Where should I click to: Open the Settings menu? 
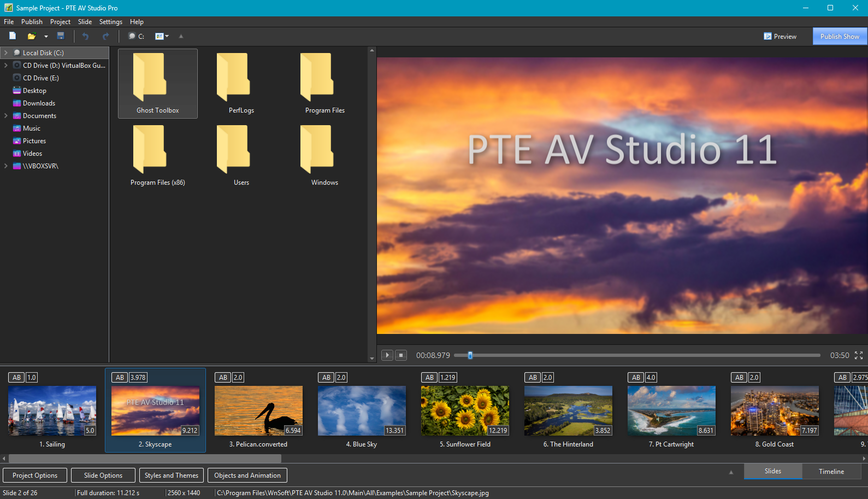[110, 22]
